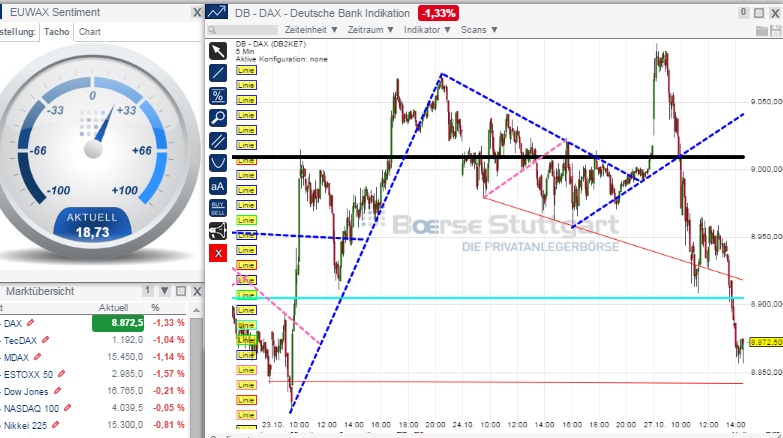The height and width of the screenshot is (438, 783).
Task: Switch to the Tacho tab
Action: point(56,32)
